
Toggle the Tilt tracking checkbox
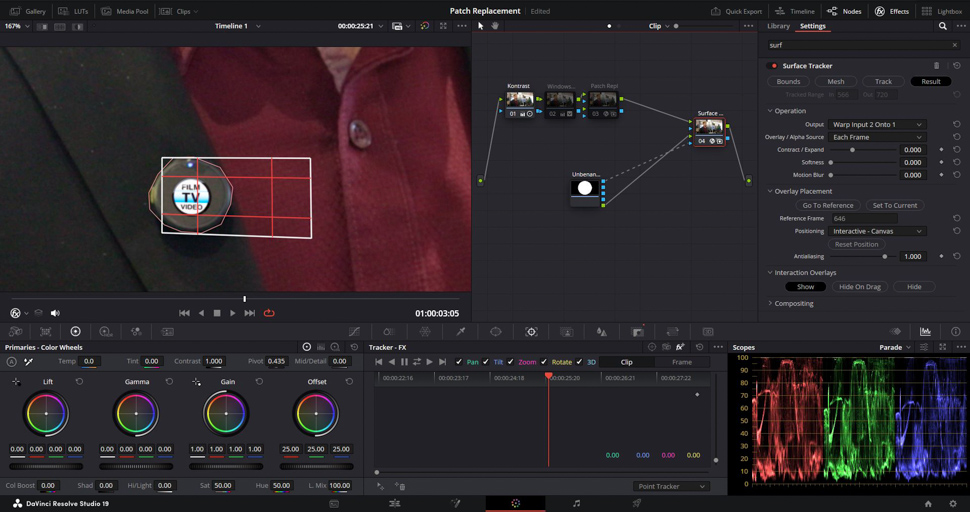click(486, 362)
